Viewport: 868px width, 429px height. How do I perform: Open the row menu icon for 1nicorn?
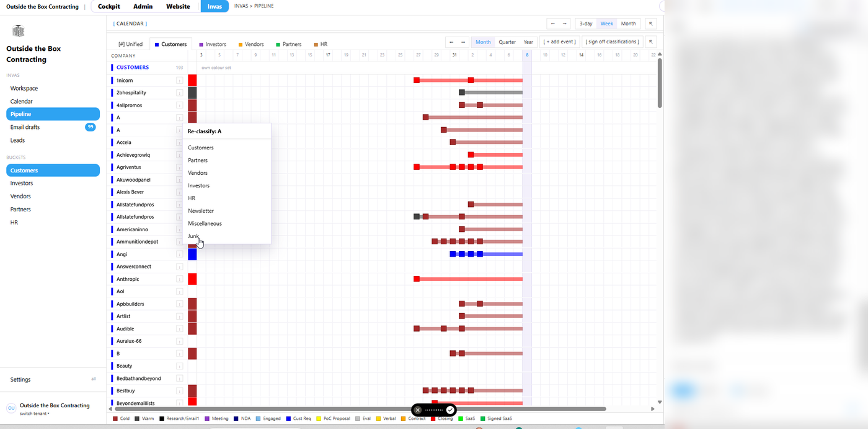tap(179, 81)
